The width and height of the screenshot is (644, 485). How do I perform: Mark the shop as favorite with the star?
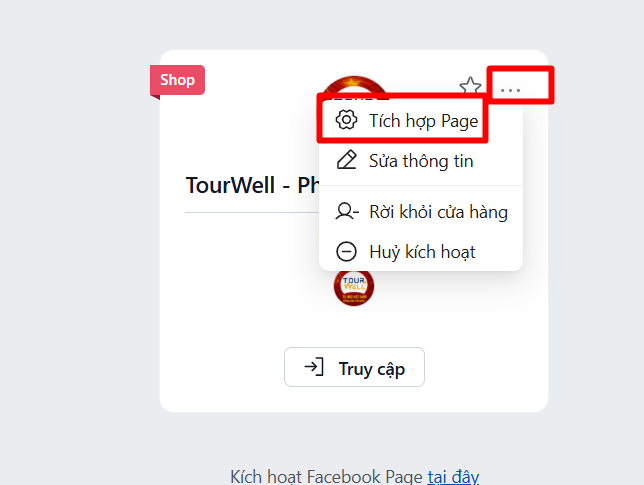point(469,87)
